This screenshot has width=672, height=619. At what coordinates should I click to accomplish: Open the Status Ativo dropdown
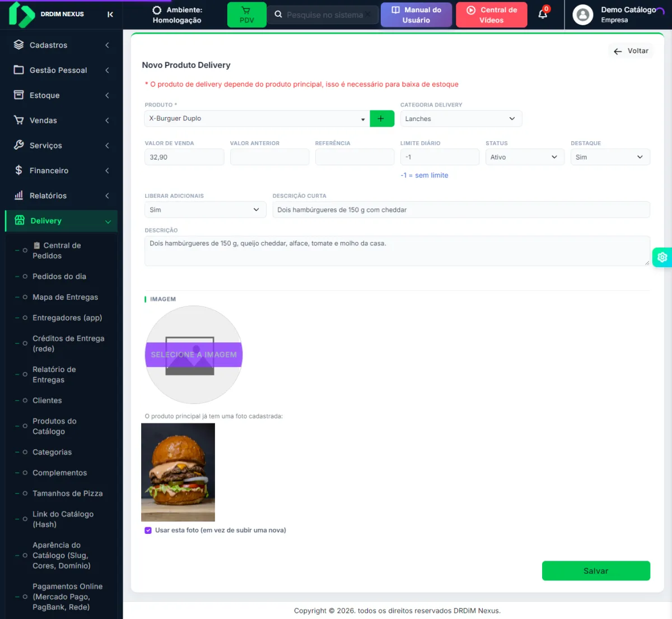click(x=525, y=157)
